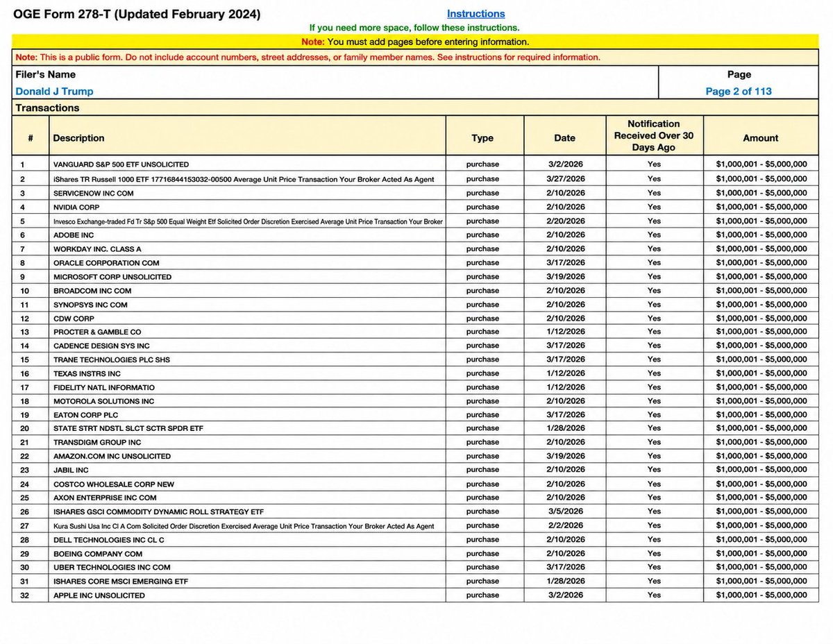Click SYNOPSYS INC COM description

pos(90,305)
